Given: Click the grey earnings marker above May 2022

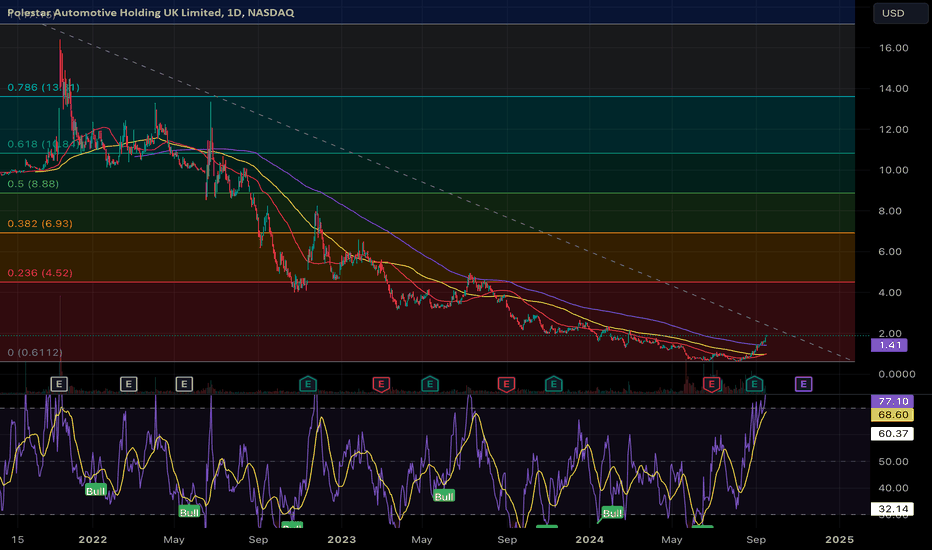Looking at the screenshot, I should pyautogui.click(x=184, y=384).
